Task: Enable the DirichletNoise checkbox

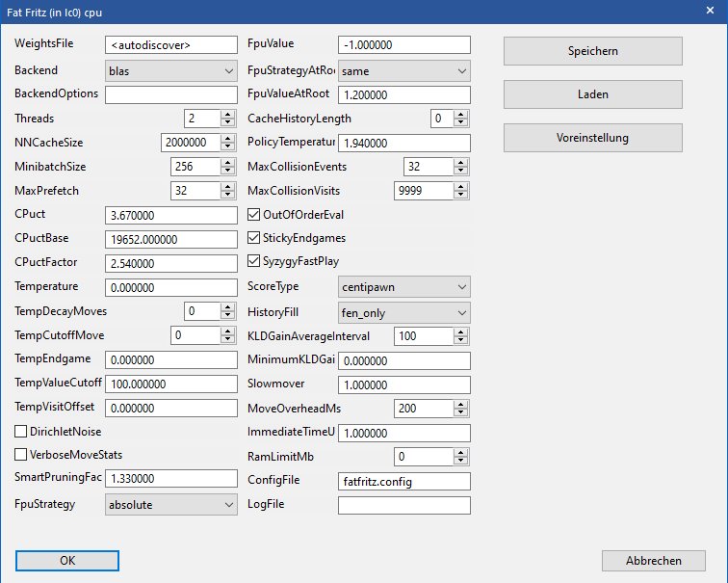Action: click(x=21, y=432)
